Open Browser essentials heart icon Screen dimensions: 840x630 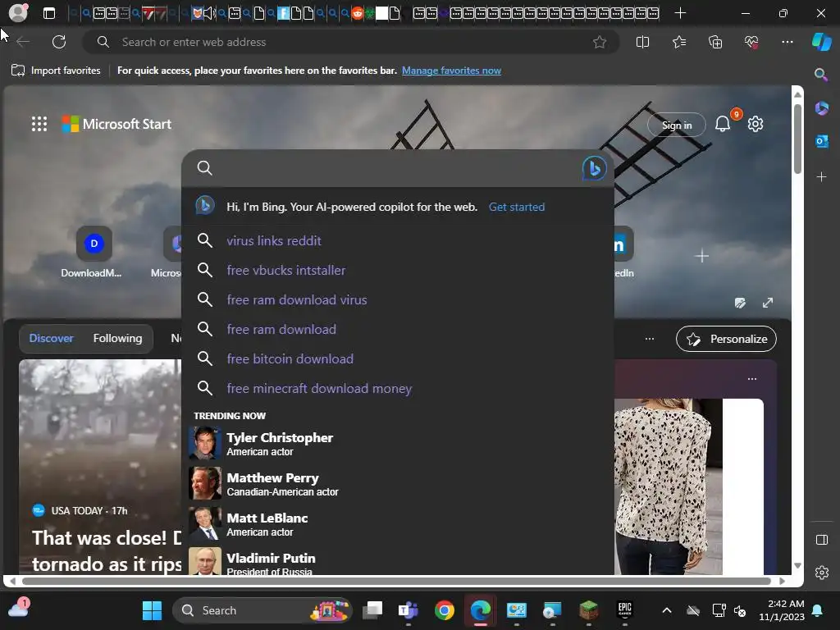click(751, 42)
